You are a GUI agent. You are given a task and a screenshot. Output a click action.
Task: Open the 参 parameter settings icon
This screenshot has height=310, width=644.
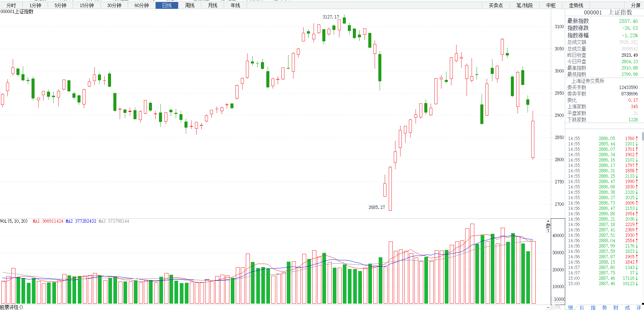pyautogui.click(x=548, y=226)
